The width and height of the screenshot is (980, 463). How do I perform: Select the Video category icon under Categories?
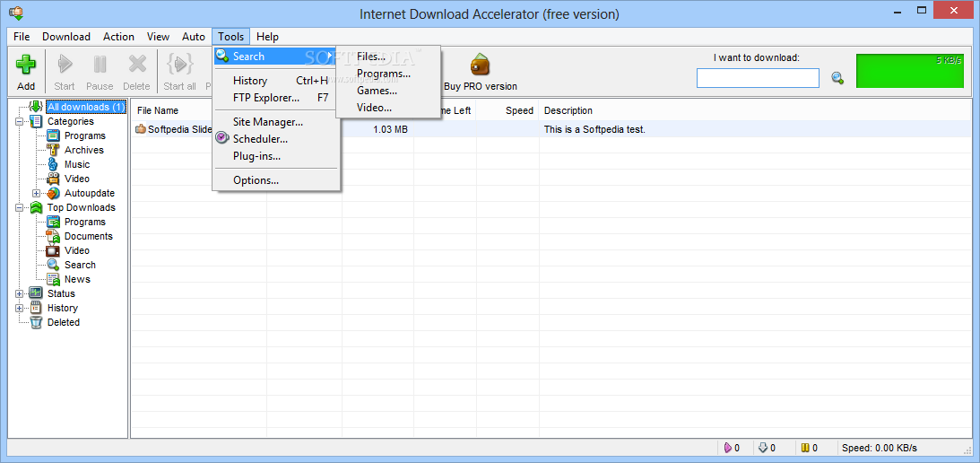(53, 179)
